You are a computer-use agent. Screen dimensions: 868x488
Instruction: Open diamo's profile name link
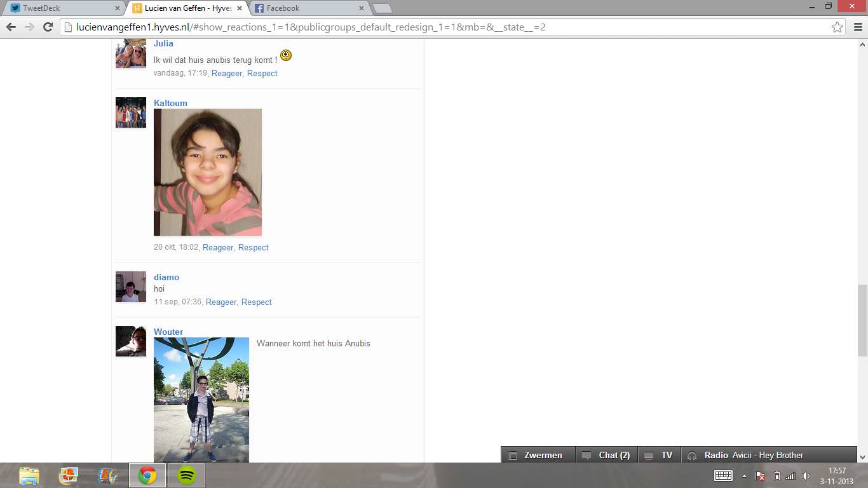[x=166, y=277]
